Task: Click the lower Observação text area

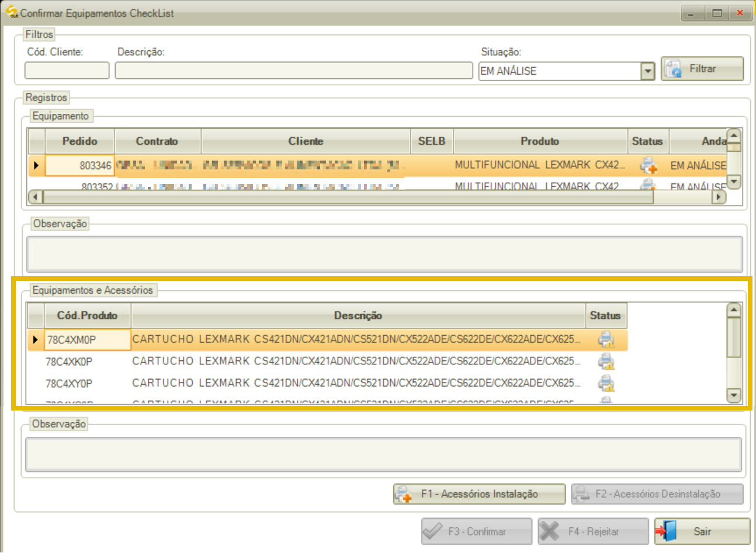Action: (x=384, y=454)
